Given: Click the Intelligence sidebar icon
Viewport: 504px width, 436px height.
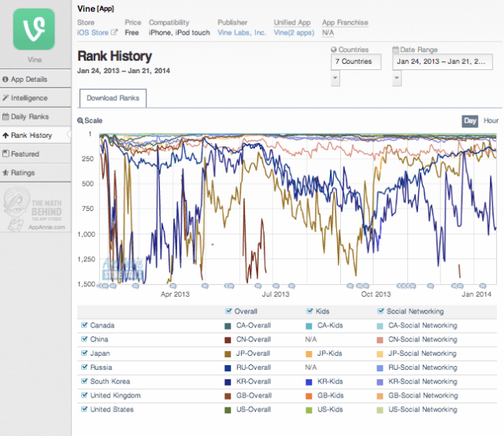Looking at the screenshot, I should tap(6, 98).
